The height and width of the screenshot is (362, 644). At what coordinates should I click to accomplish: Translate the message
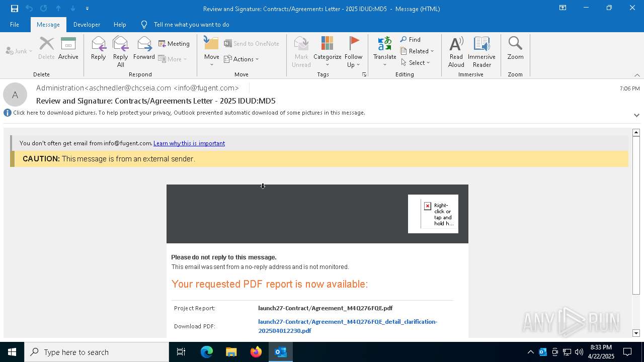coord(385,52)
